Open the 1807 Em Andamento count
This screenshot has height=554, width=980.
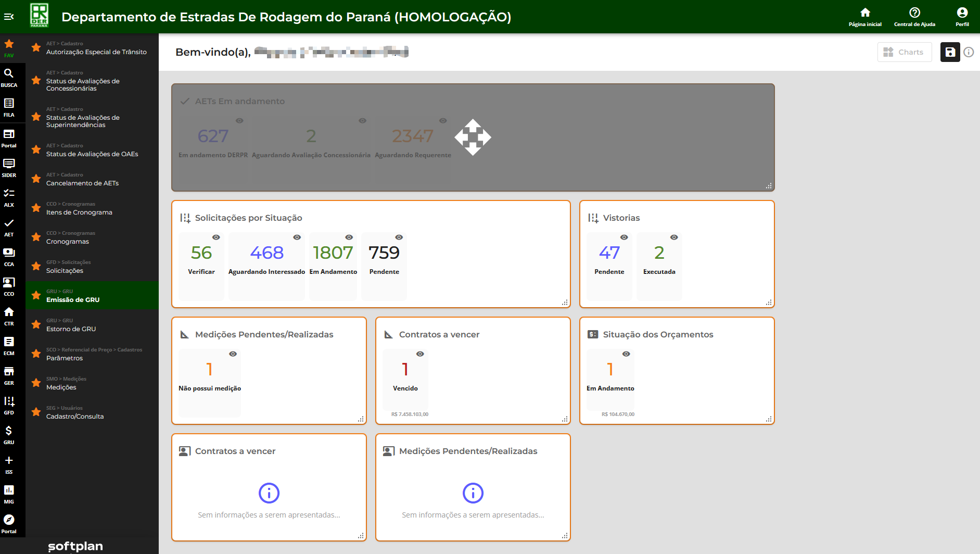333,253
